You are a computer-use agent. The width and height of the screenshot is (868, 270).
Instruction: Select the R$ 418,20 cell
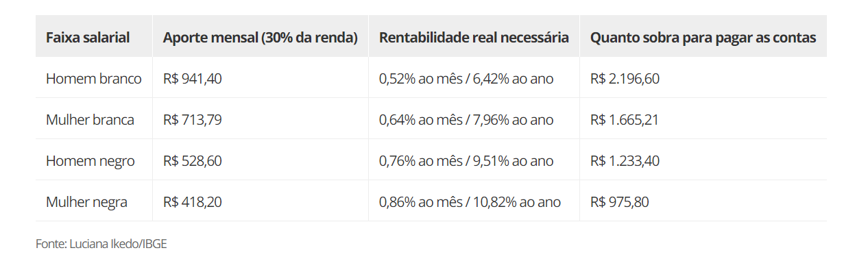[x=193, y=202]
